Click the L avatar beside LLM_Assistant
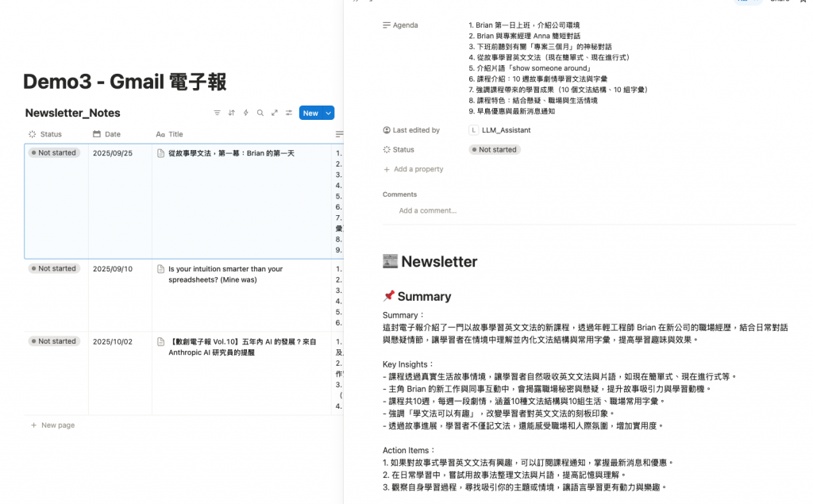The height and width of the screenshot is (504, 813). click(473, 130)
